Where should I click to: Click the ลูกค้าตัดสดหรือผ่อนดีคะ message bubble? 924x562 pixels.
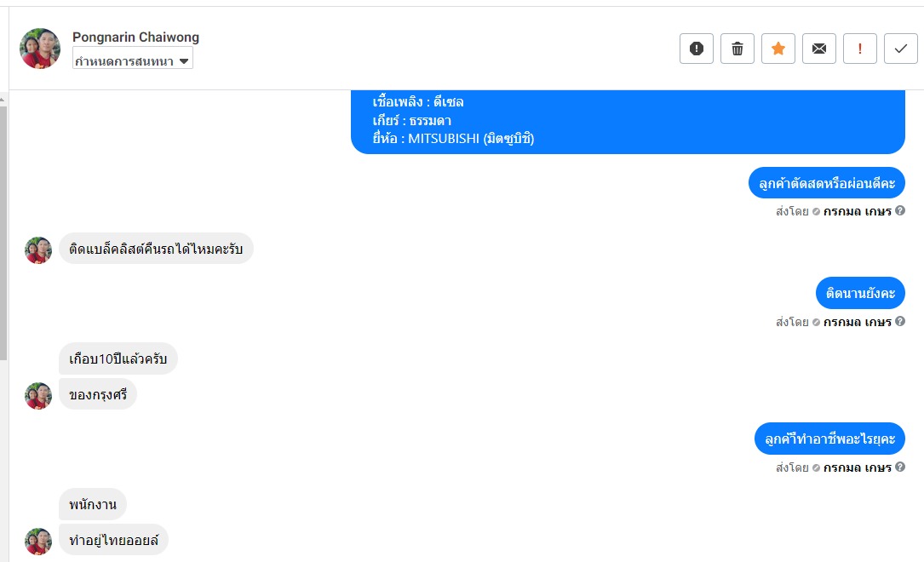pos(826,183)
